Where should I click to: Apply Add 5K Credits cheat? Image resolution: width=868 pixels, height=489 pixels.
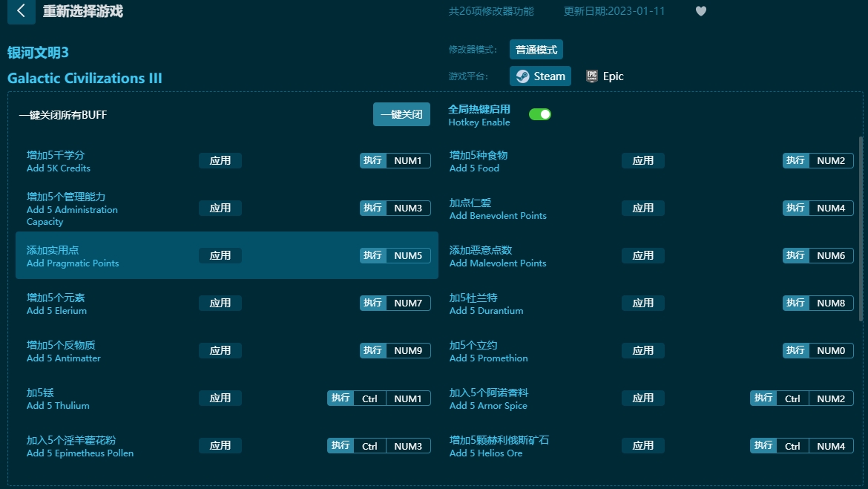click(x=220, y=160)
